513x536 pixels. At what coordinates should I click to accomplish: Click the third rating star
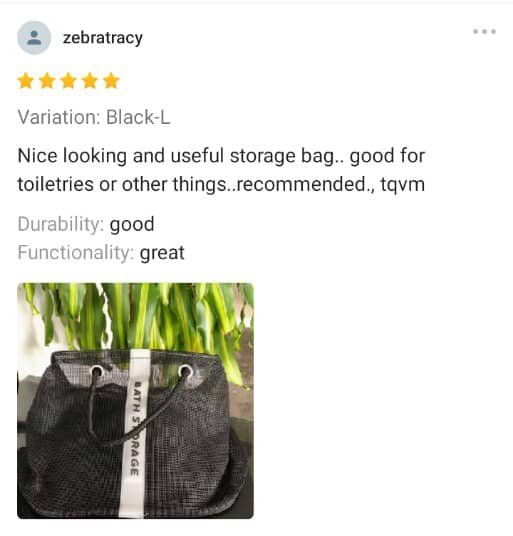(x=68, y=81)
